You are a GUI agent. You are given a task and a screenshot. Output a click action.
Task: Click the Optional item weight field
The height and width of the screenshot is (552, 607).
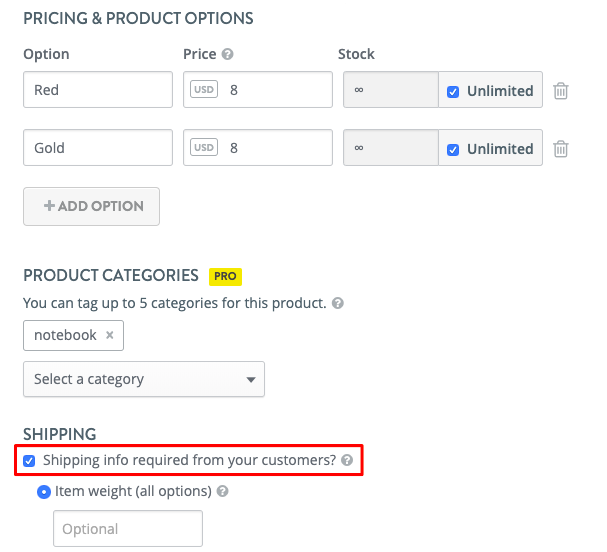coord(128,528)
